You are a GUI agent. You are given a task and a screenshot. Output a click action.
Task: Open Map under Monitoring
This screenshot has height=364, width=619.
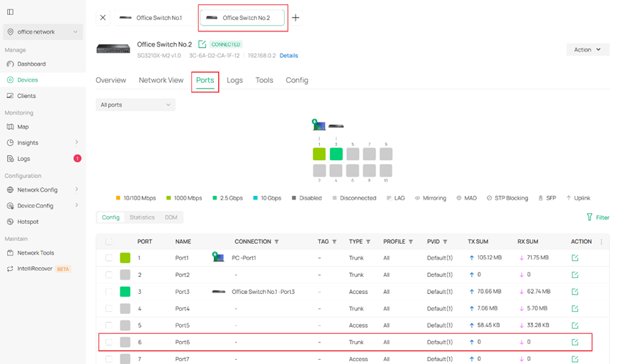pos(22,127)
